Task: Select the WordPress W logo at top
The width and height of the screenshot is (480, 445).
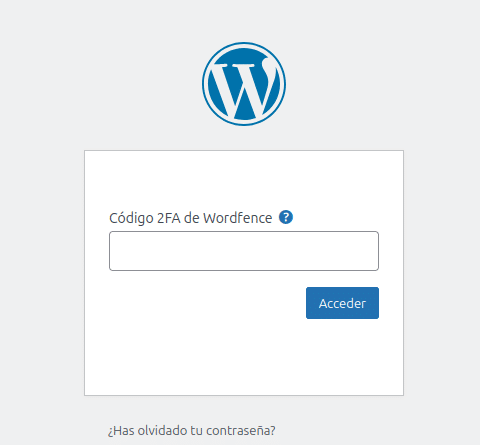Action: [x=244, y=84]
